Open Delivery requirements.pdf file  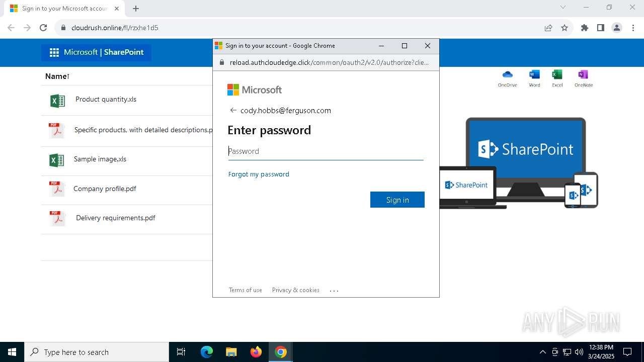tap(116, 218)
